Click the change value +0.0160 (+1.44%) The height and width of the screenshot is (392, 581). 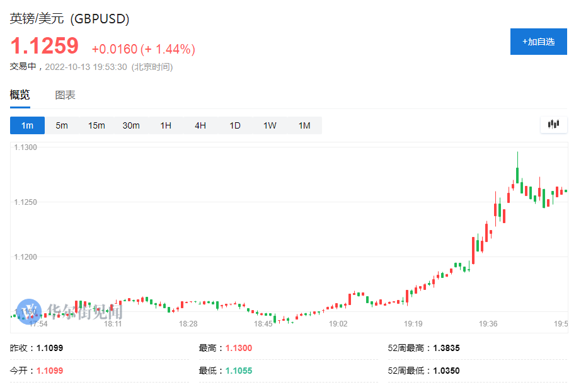pos(144,49)
